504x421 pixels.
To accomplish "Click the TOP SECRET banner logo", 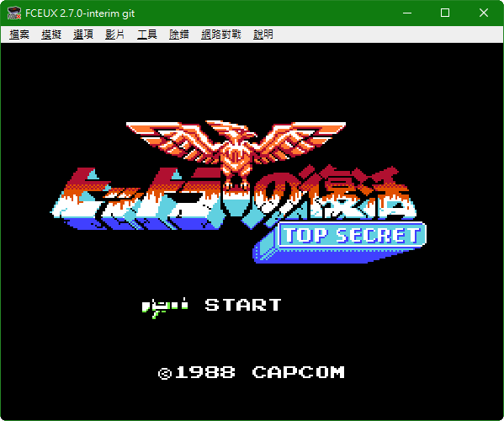I will pyautogui.click(x=340, y=242).
